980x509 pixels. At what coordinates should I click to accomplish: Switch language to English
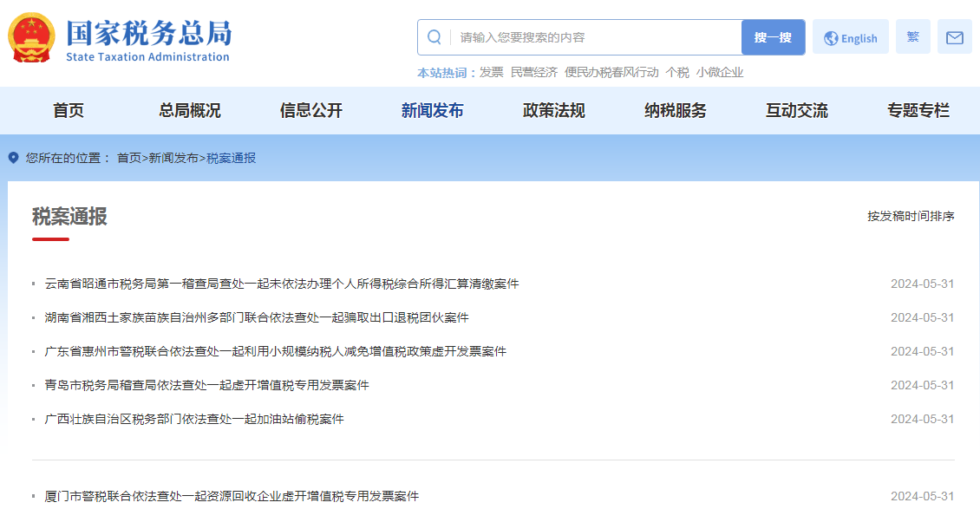(850, 38)
